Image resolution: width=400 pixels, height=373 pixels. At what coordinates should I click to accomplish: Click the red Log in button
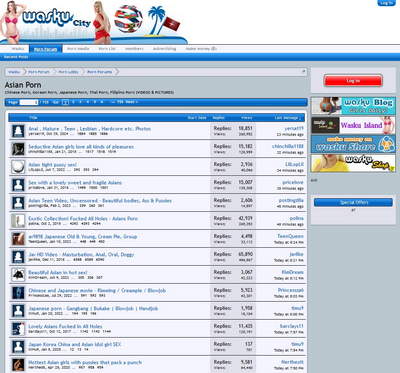[353, 81]
